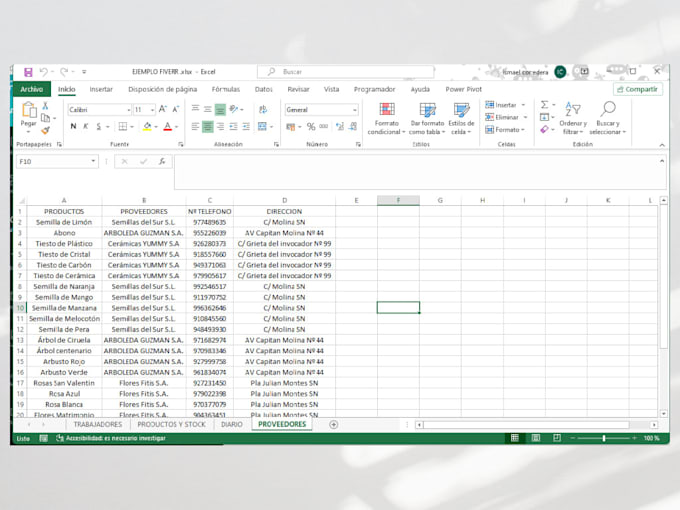Switch to the Insertar ribbon tab
Screen dimensions: 680x510
(101, 89)
